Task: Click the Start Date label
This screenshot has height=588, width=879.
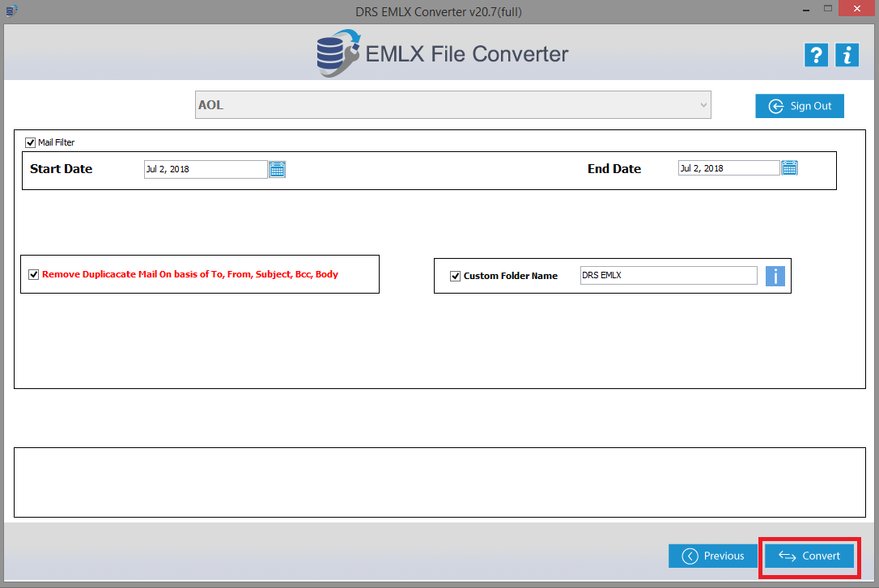Action: [61, 169]
